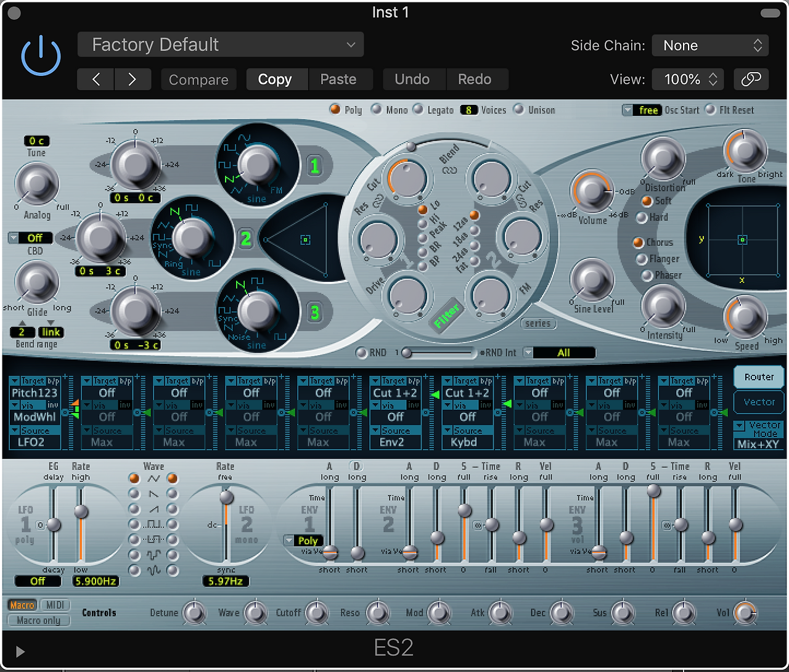Toggle the plug-in power button
Image resolution: width=789 pixels, height=672 pixels.
[x=41, y=55]
